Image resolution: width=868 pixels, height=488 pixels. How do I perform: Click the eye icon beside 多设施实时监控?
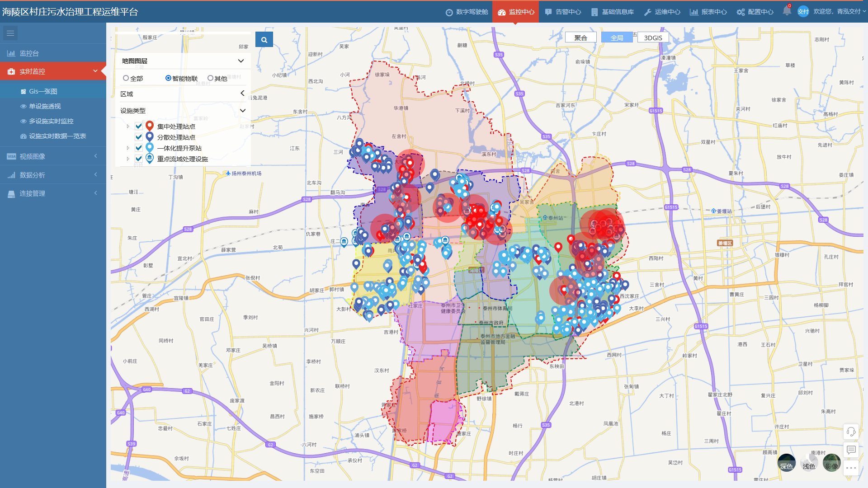click(x=24, y=121)
